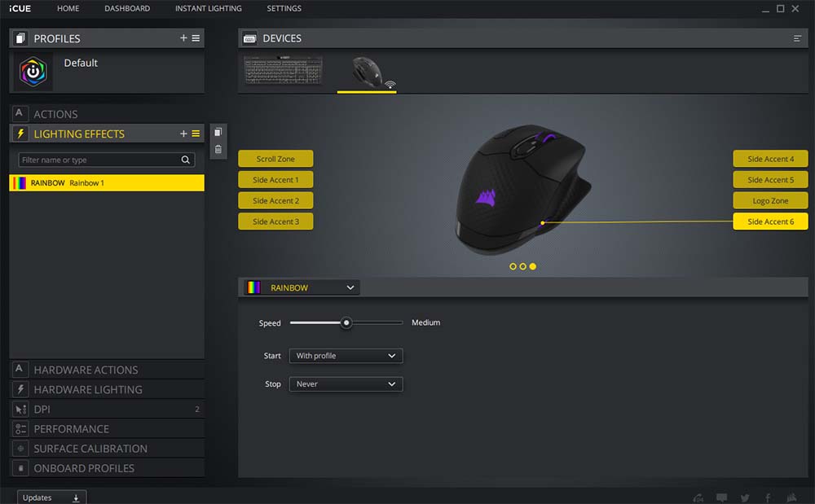This screenshot has width=815, height=504.
Task: Focus the Filter name or type field
Action: click(x=107, y=160)
